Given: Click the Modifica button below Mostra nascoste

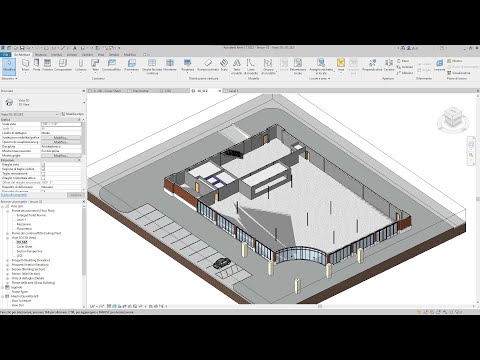Looking at the screenshot, I should [x=61, y=156].
